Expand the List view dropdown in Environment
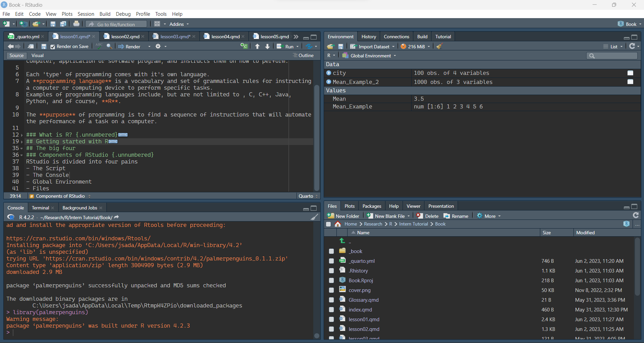644x343 pixels. 621,47
